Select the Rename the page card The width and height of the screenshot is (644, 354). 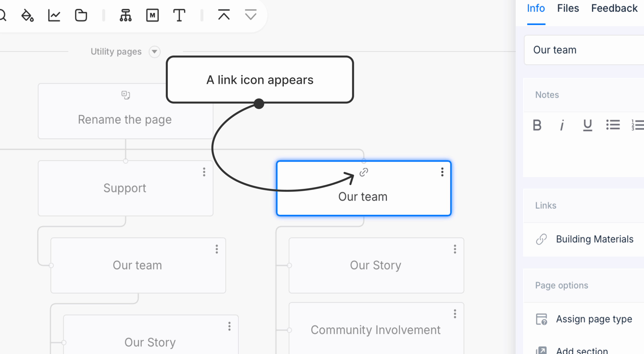click(126, 111)
